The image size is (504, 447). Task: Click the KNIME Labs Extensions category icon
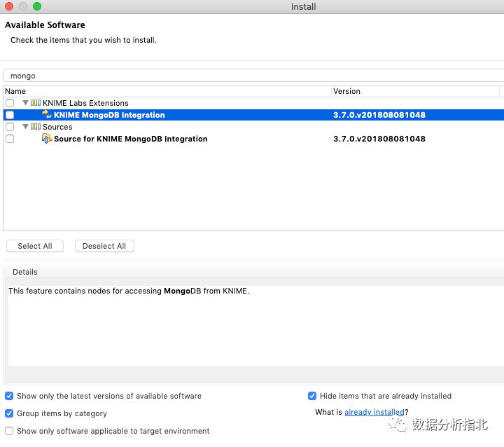[x=36, y=103]
